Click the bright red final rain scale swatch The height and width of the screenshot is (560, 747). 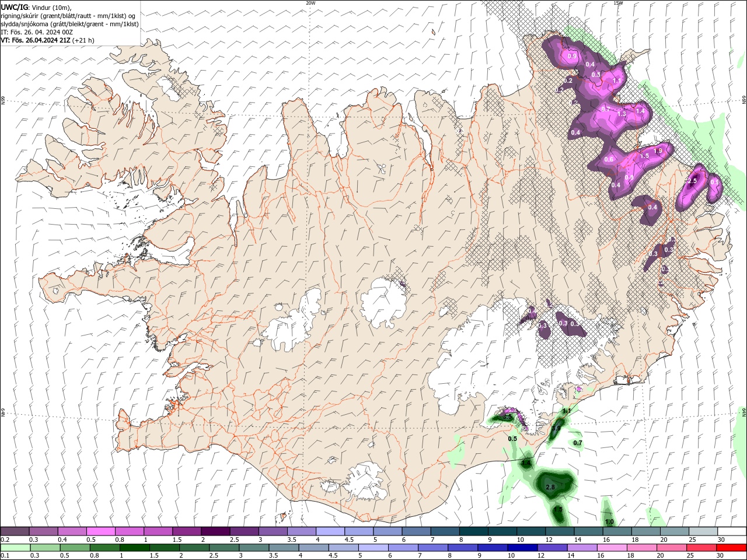(x=731, y=548)
